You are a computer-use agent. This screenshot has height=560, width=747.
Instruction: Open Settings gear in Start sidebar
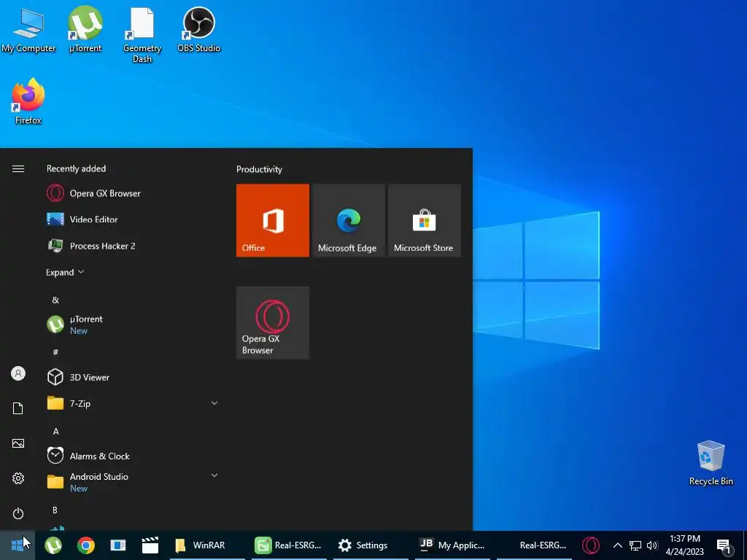click(x=18, y=478)
